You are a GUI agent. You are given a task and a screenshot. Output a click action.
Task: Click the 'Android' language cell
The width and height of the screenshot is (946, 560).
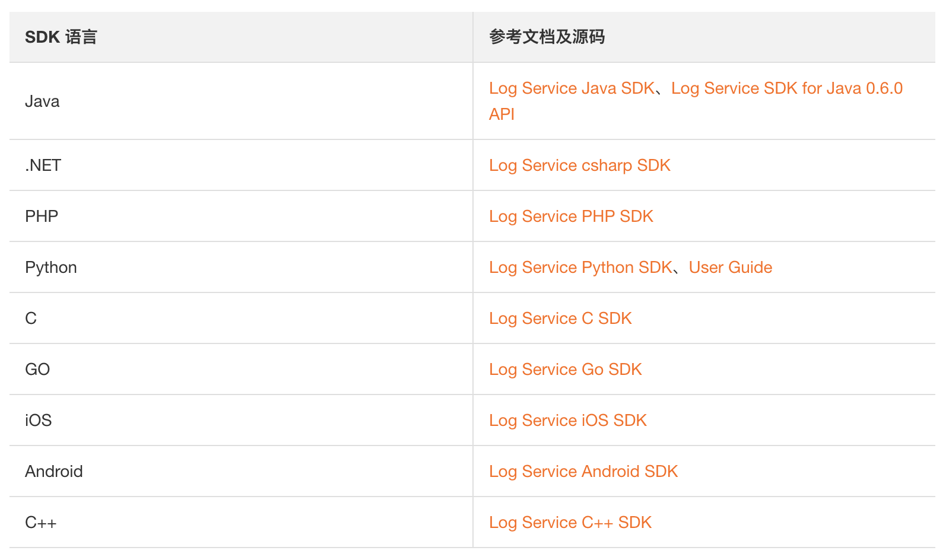(x=241, y=472)
